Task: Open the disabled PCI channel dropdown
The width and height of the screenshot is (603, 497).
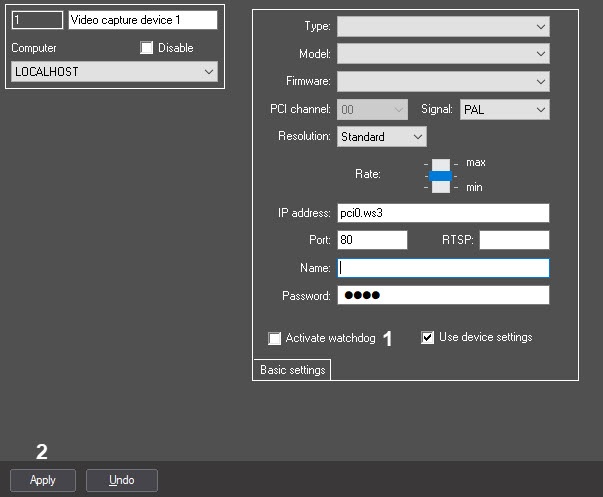Action: click(372, 109)
